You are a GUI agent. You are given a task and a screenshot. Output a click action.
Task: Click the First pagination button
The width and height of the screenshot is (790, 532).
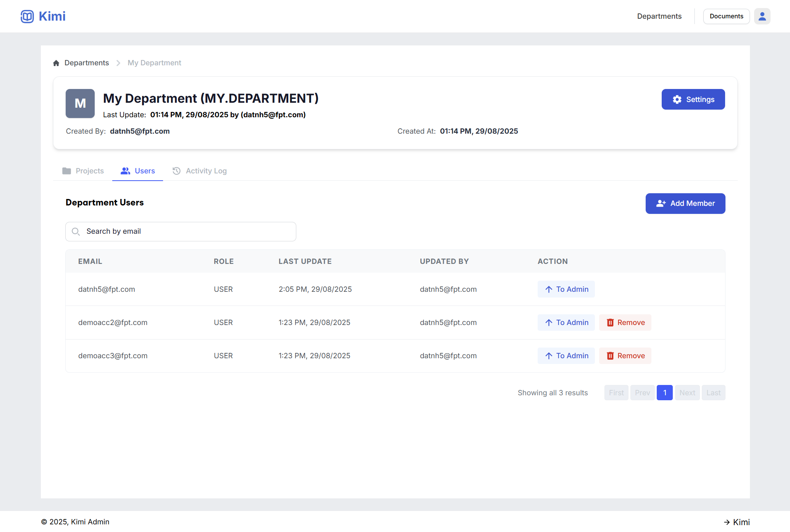pyautogui.click(x=616, y=393)
